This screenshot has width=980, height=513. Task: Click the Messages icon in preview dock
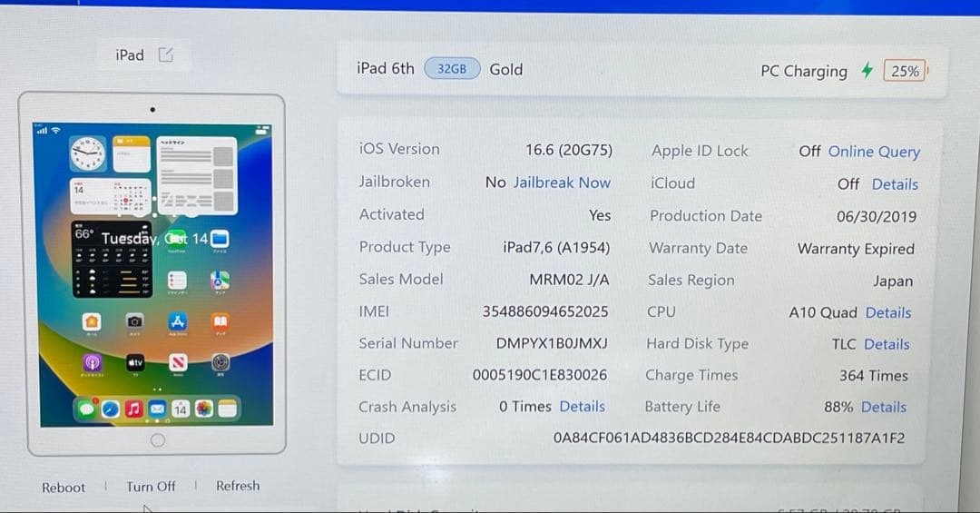[x=87, y=409]
